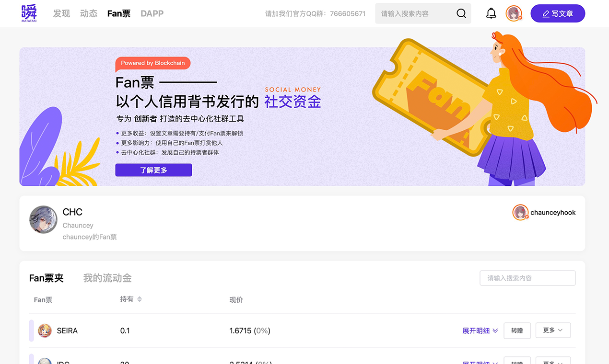Open 更多 dropdown in SEIRA row

pos(553,330)
